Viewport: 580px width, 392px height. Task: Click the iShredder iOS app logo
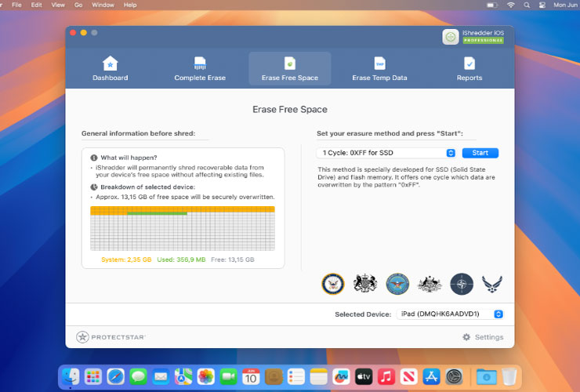click(451, 37)
